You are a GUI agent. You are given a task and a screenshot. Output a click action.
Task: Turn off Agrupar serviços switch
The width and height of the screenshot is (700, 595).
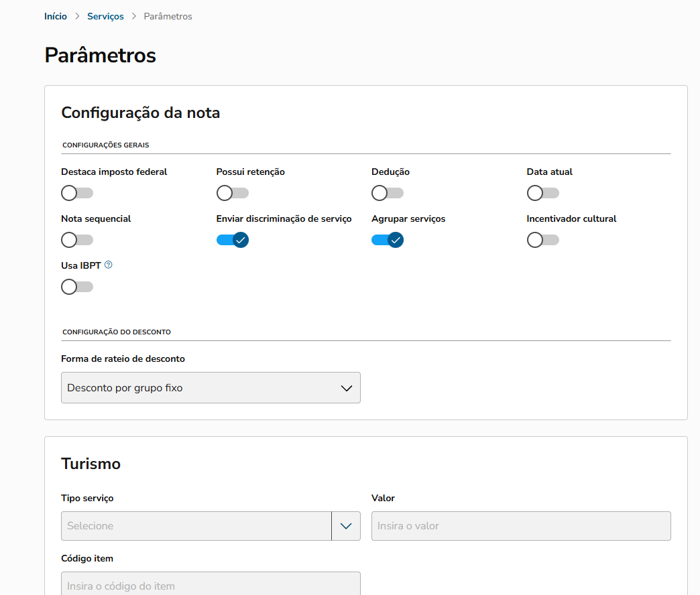(x=387, y=240)
